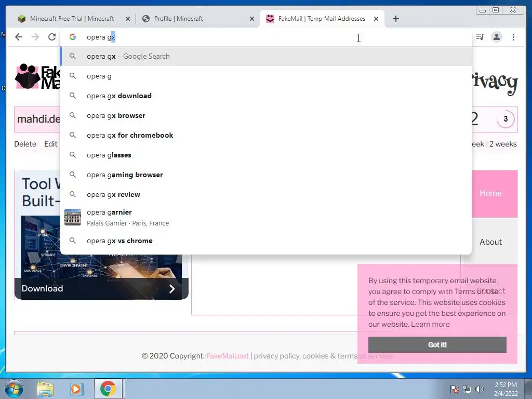Minimize the Chrome window

coord(483,10)
